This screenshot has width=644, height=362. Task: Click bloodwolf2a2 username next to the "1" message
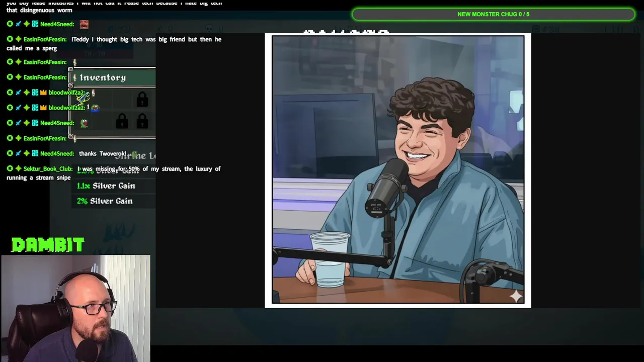[66, 108]
